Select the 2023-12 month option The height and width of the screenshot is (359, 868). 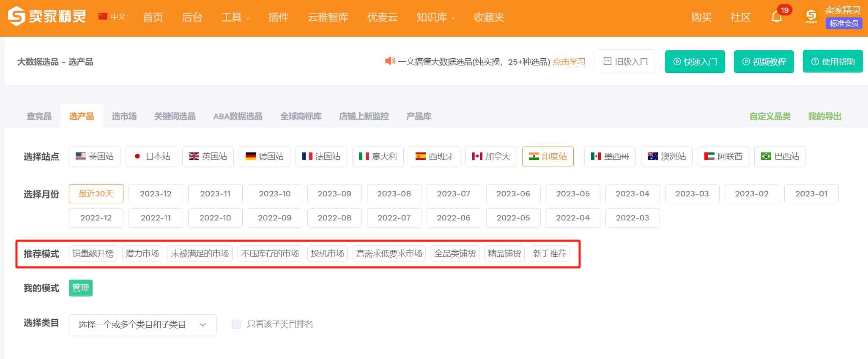pos(156,193)
